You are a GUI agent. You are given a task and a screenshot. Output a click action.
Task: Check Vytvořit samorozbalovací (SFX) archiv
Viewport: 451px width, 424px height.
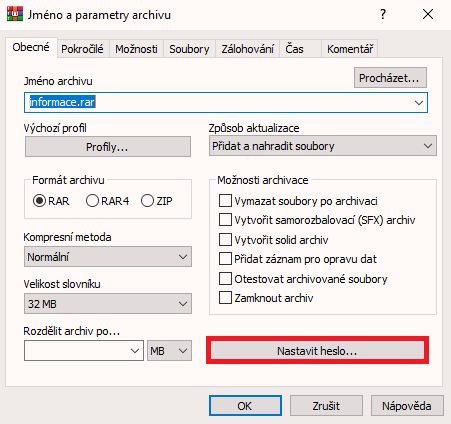[225, 220]
